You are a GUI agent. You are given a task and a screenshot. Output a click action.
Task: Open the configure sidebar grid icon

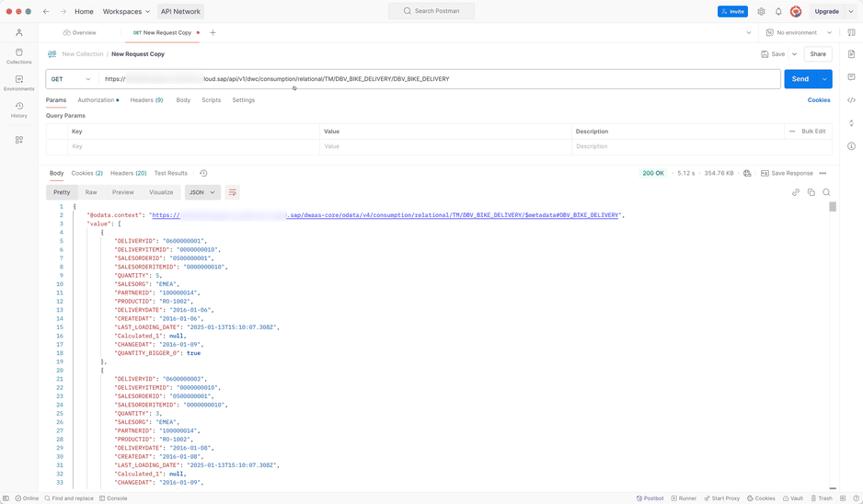tap(19, 140)
